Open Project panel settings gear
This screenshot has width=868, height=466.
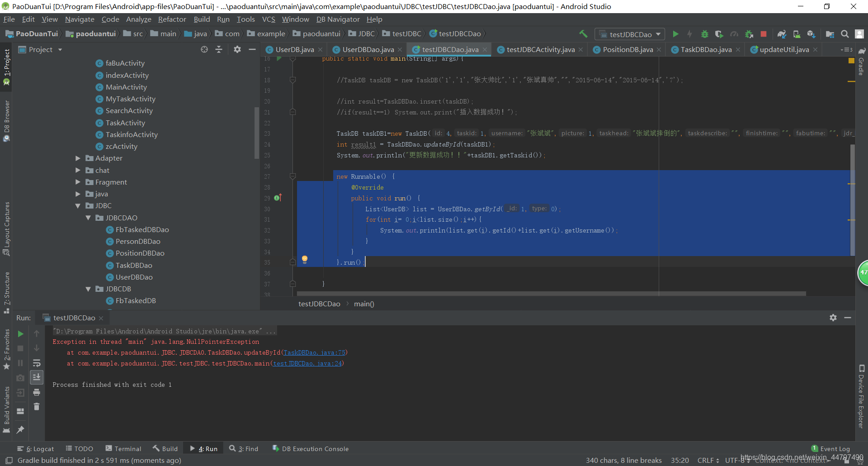tap(237, 49)
